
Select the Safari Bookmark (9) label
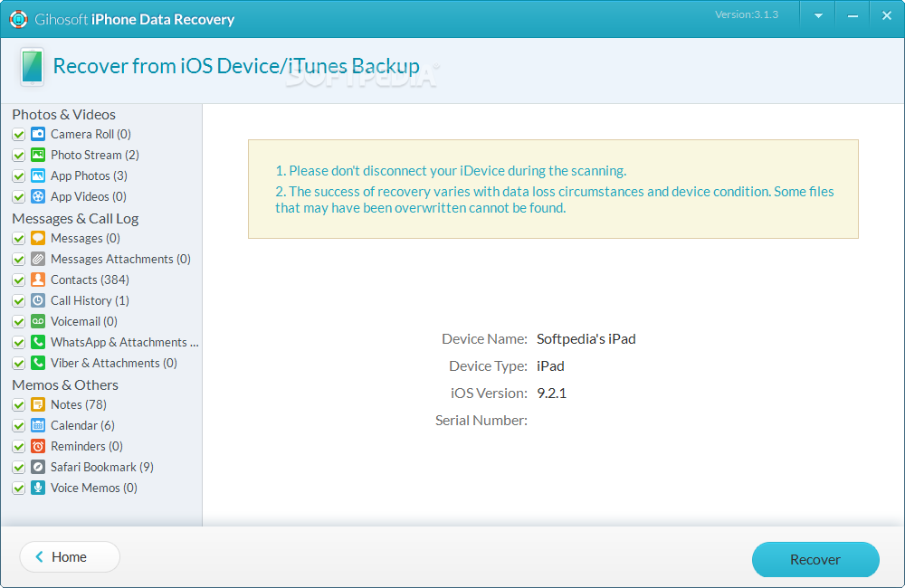pos(102,466)
